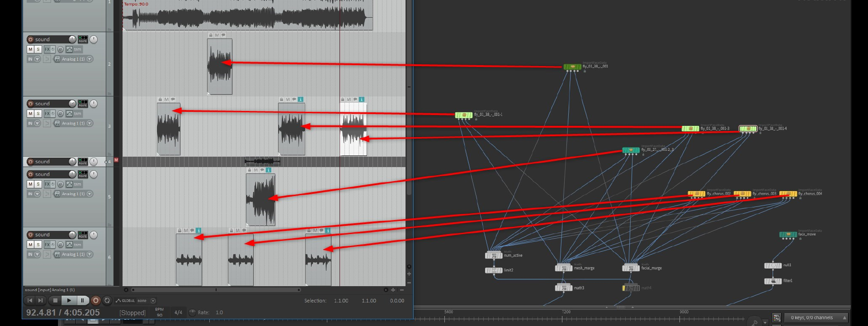Image resolution: width=868 pixels, height=326 pixels.
Task: Arm track 4 for recording
Action: coord(30,162)
